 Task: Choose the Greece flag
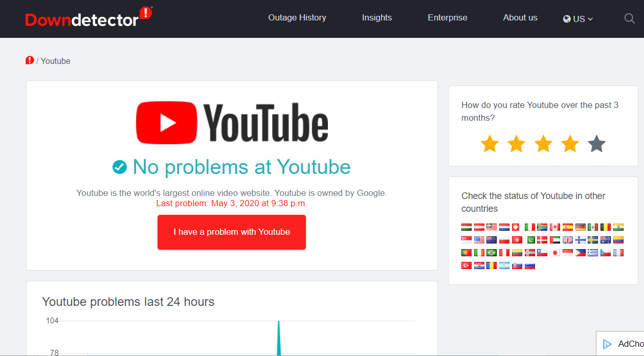(593, 253)
